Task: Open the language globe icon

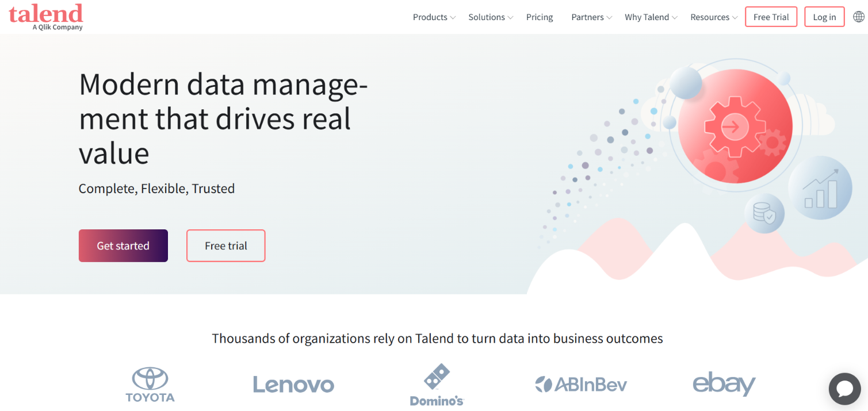Action: point(858,17)
